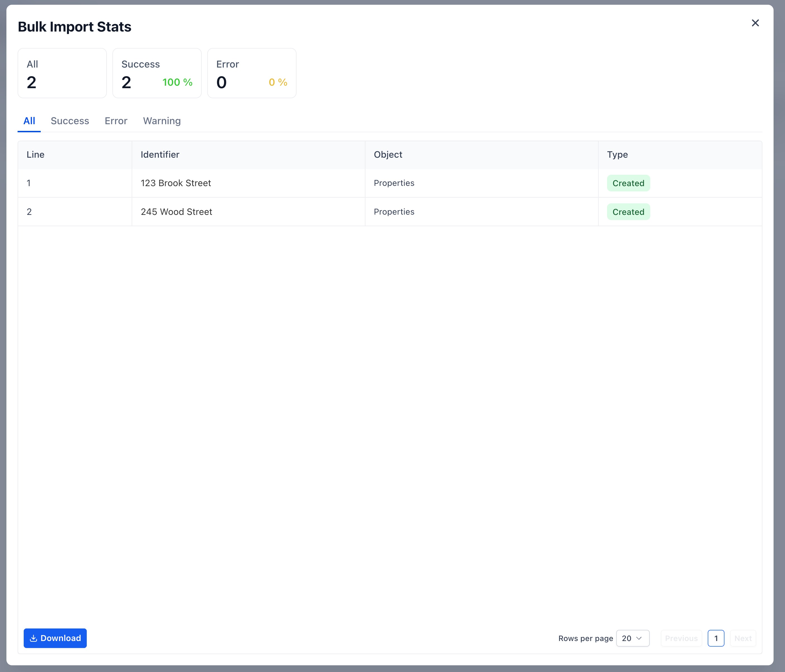
Task: Click the Identifier column header
Action: tap(160, 155)
